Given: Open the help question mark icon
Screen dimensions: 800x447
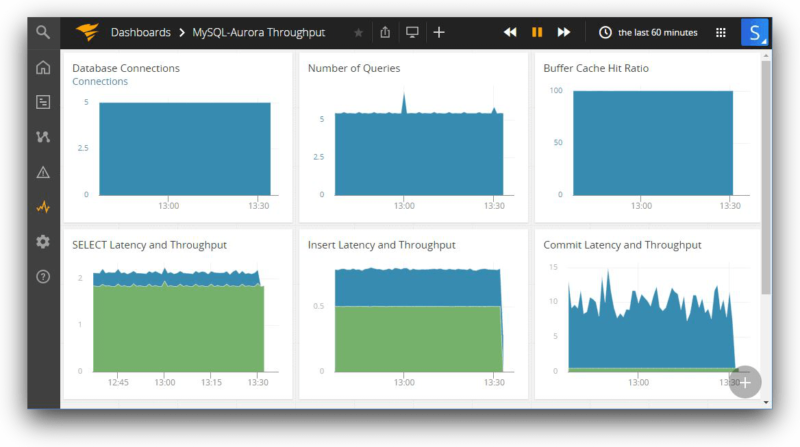Looking at the screenshot, I should [x=43, y=277].
